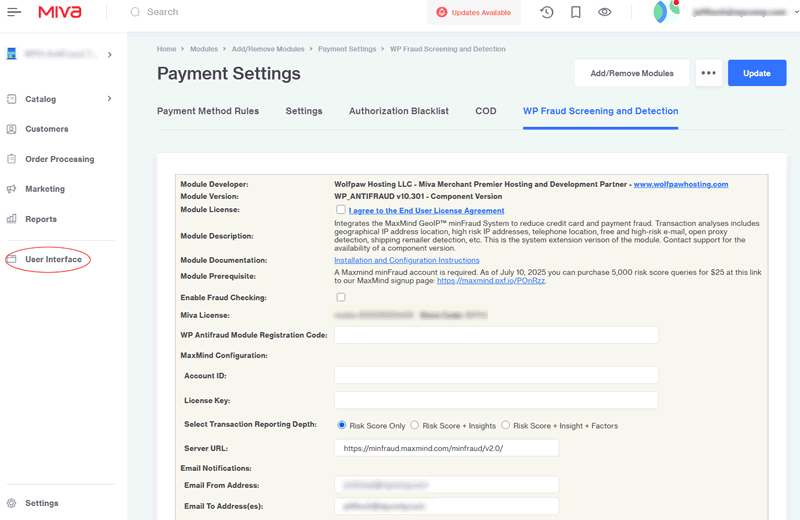Click the Updates Available button
800x520 pixels.
pyautogui.click(x=474, y=12)
